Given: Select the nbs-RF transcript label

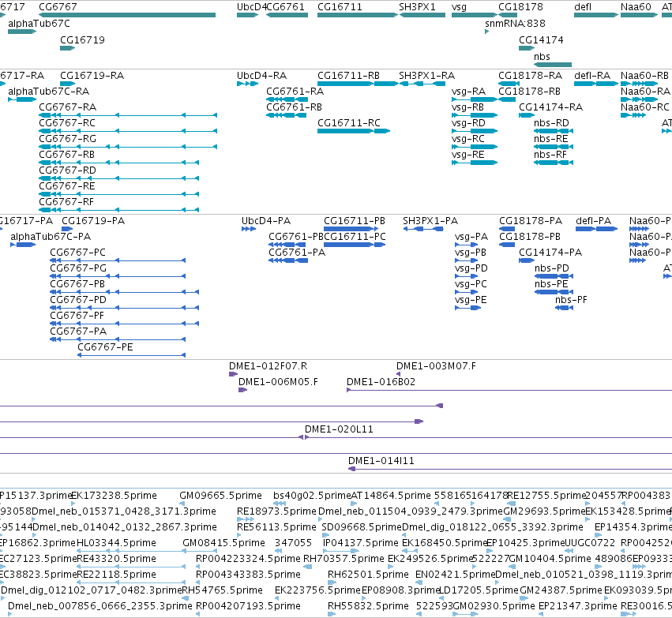Looking at the screenshot, I should pyautogui.click(x=550, y=155).
